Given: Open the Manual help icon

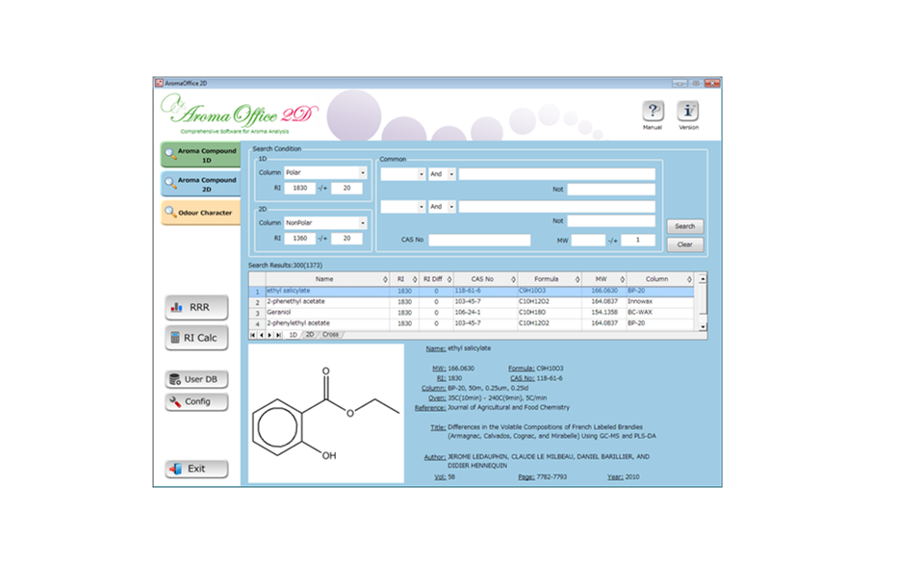Looking at the screenshot, I should tap(653, 111).
